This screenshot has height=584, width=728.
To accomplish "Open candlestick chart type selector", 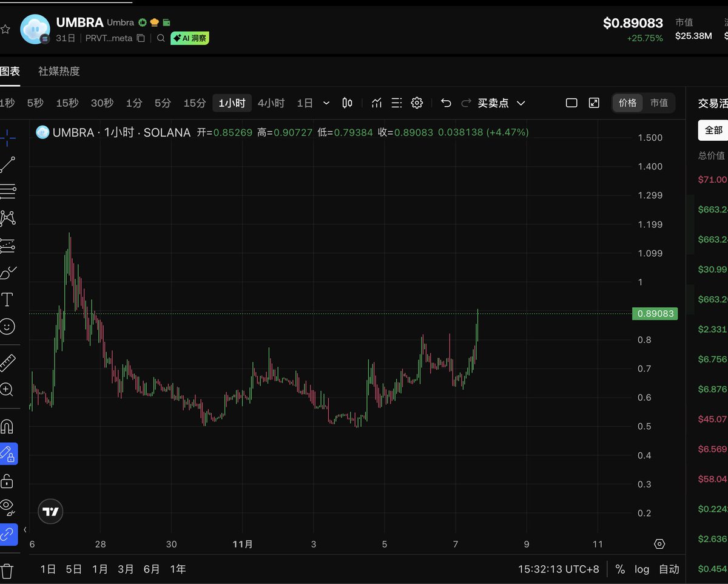I will pyautogui.click(x=347, y=103).
